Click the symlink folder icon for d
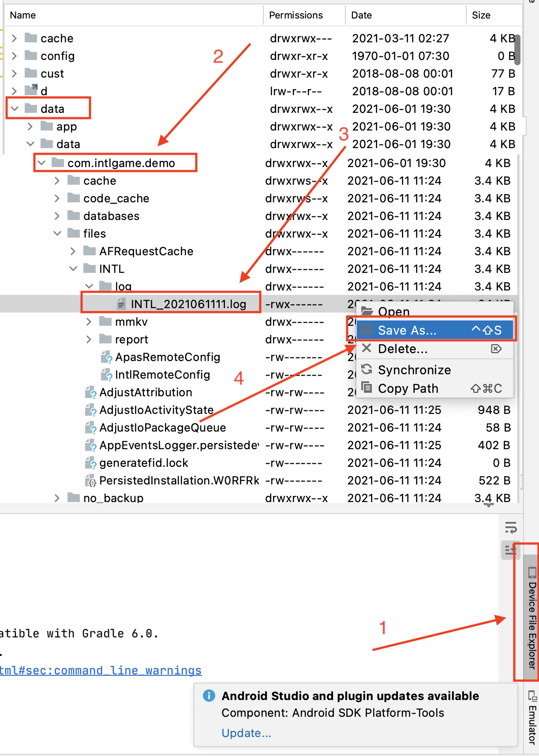Screen dimensions: 539x756 (x=31, y=90)
